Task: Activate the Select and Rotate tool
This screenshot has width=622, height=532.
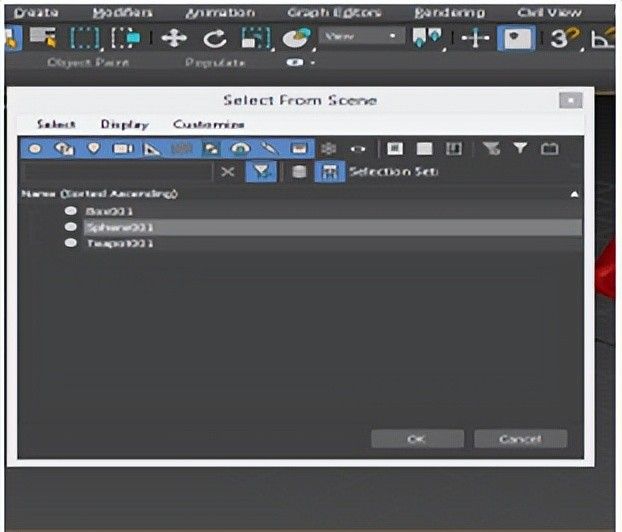Action: coord(215,38)
